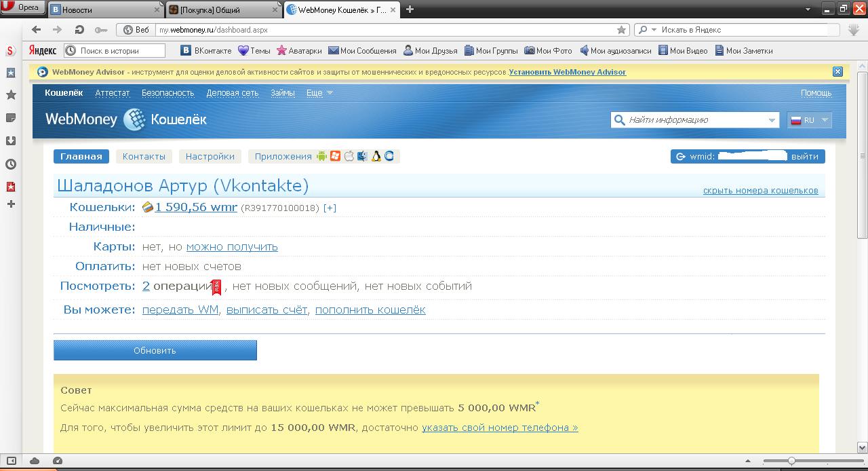Focus the address bar with my.webmoney.ru URL

coord(383,30)
